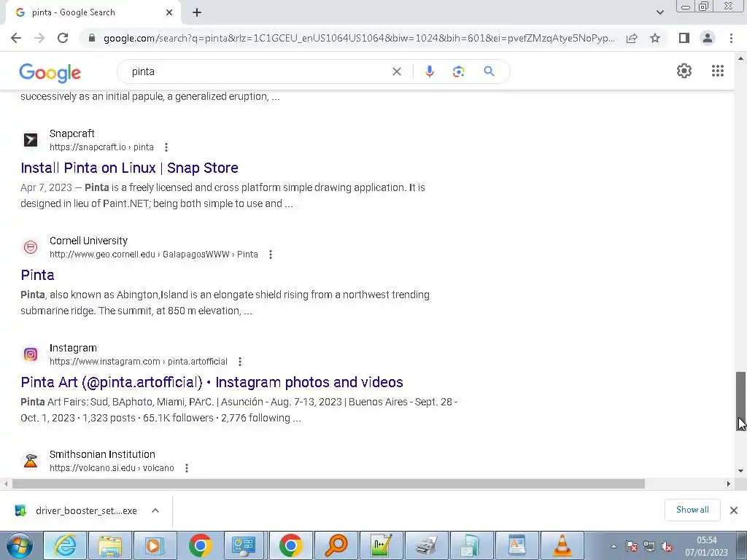Toggle the browser side panel
Screen dimensions: 747x560
[684, 38]
